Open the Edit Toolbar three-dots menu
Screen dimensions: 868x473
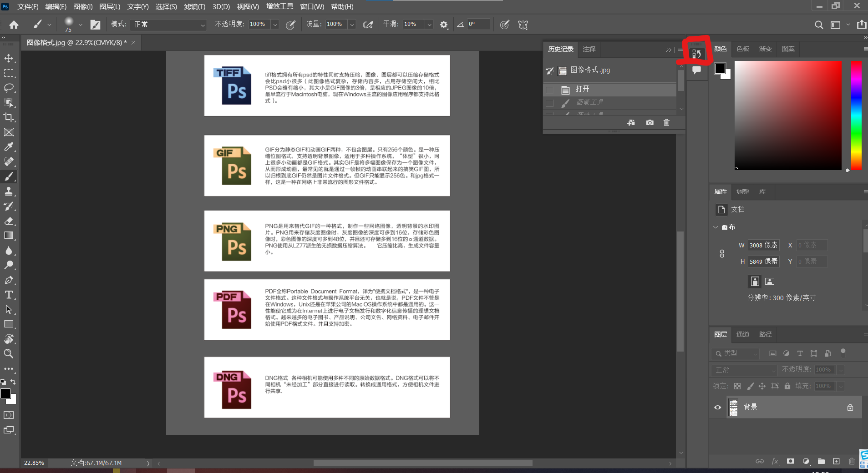coord(9,369)
